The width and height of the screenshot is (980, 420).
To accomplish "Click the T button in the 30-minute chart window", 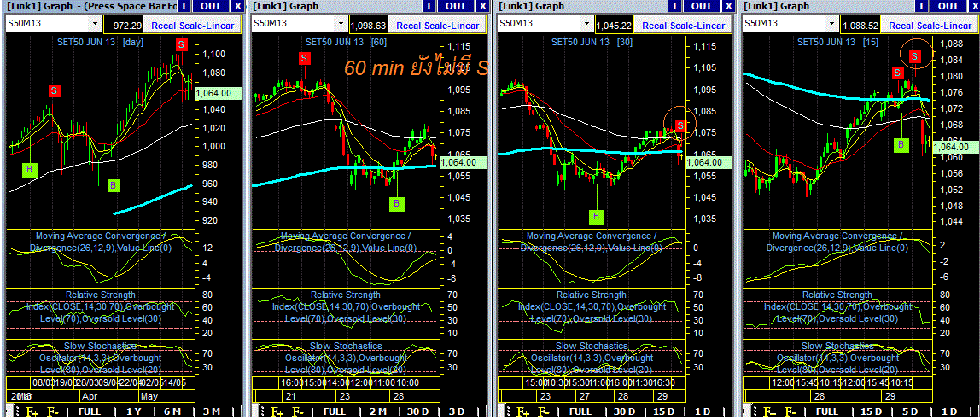I will 675,6.
